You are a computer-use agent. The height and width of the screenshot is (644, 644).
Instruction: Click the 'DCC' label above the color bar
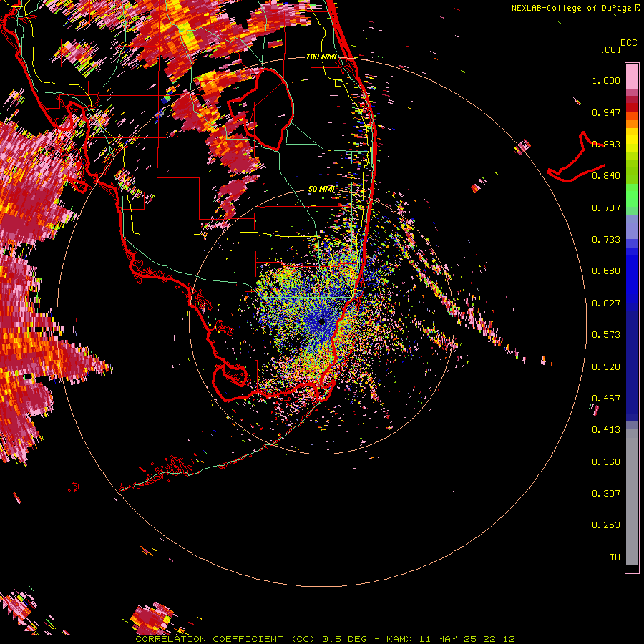tap(628, 43)
